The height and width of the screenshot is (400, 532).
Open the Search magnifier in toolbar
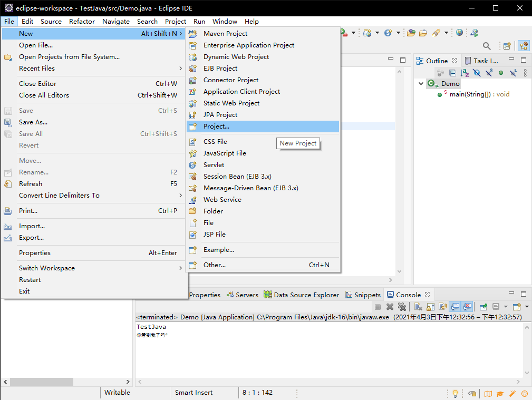click(487, 46)
